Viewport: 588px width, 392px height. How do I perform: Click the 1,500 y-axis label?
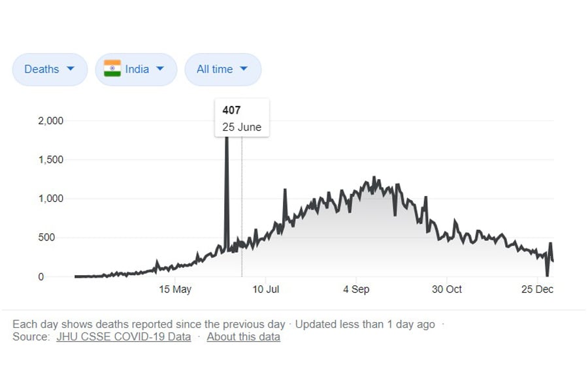click(x=50, y=160)
